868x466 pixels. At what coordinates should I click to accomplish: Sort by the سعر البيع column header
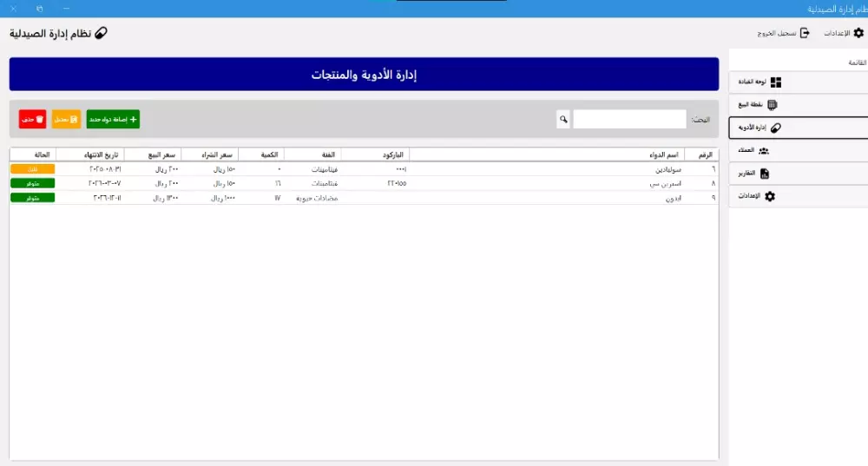(x=153, y=155)
